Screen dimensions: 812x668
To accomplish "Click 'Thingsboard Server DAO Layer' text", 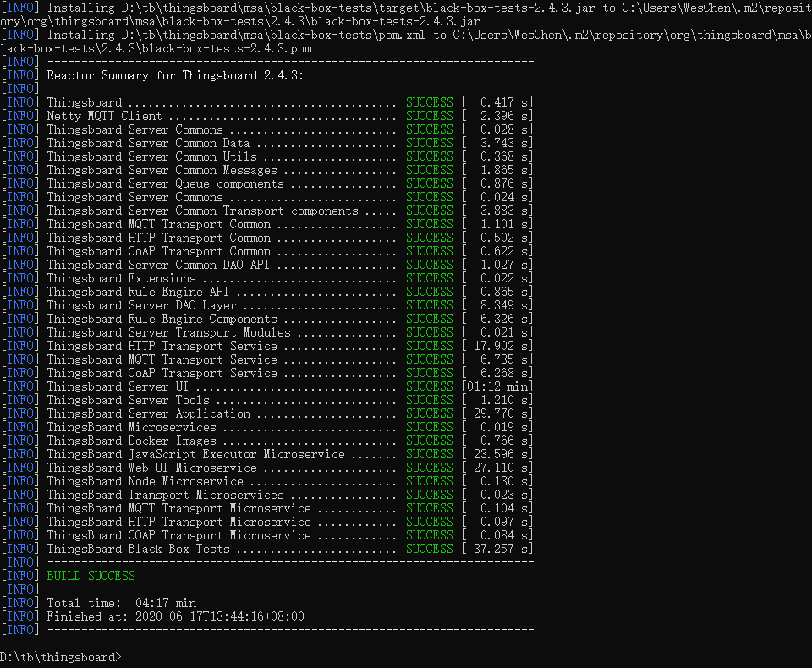I will (x=141, y=305).
